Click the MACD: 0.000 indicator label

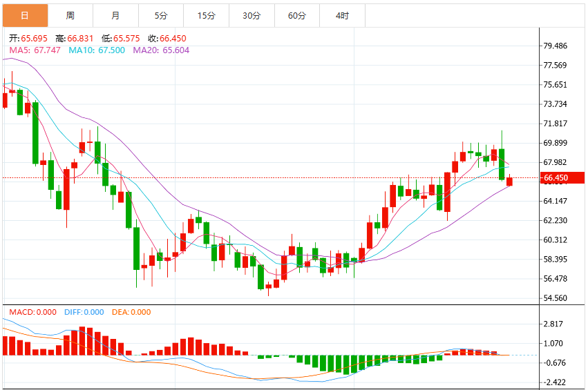coord(33,312)
